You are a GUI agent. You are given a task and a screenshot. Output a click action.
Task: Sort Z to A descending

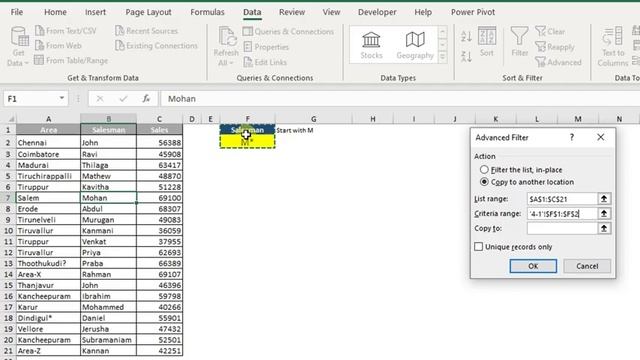(466, 56)
